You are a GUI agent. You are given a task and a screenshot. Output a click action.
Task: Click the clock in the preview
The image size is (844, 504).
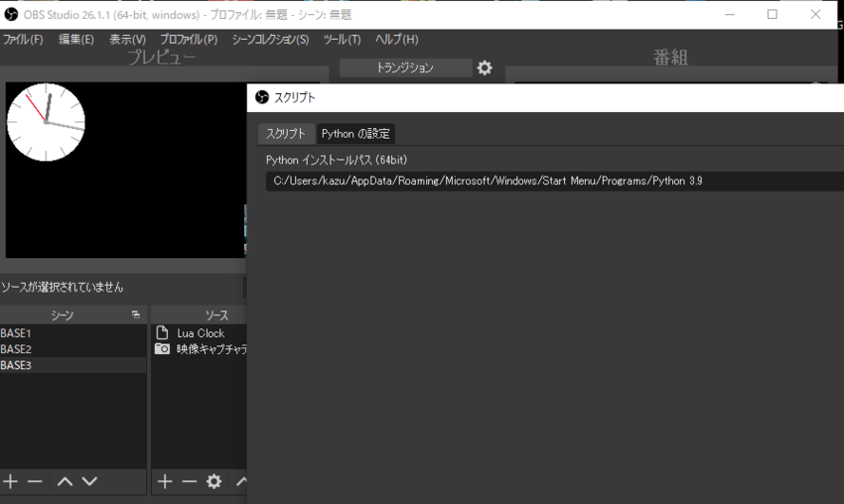point(46,122)
